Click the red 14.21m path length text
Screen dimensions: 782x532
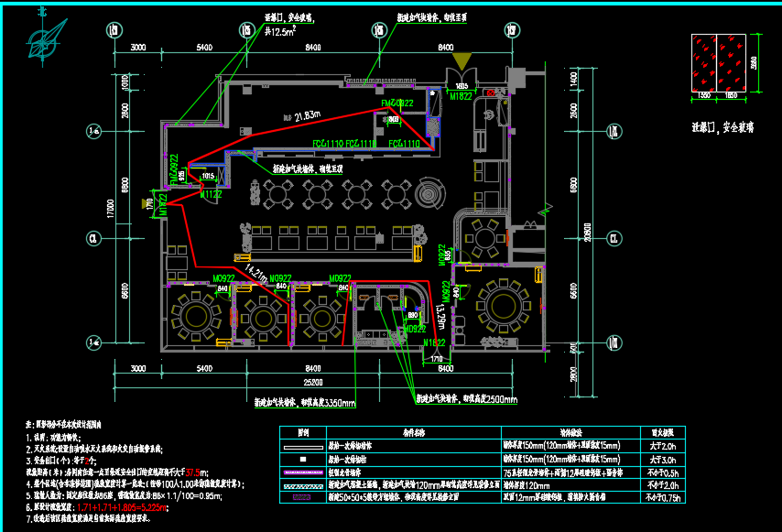pos(255,274)
